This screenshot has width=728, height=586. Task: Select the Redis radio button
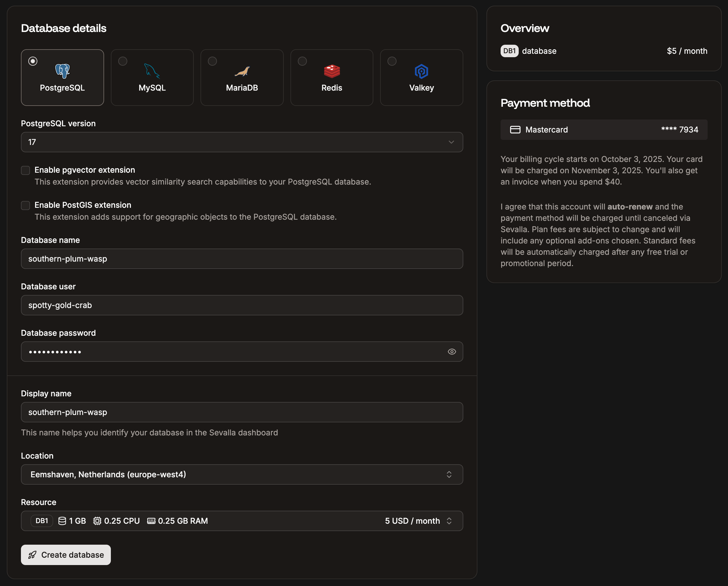click(302, 61)
